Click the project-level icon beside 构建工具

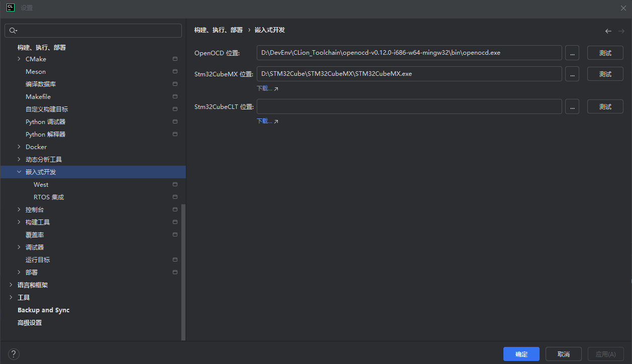175,222
